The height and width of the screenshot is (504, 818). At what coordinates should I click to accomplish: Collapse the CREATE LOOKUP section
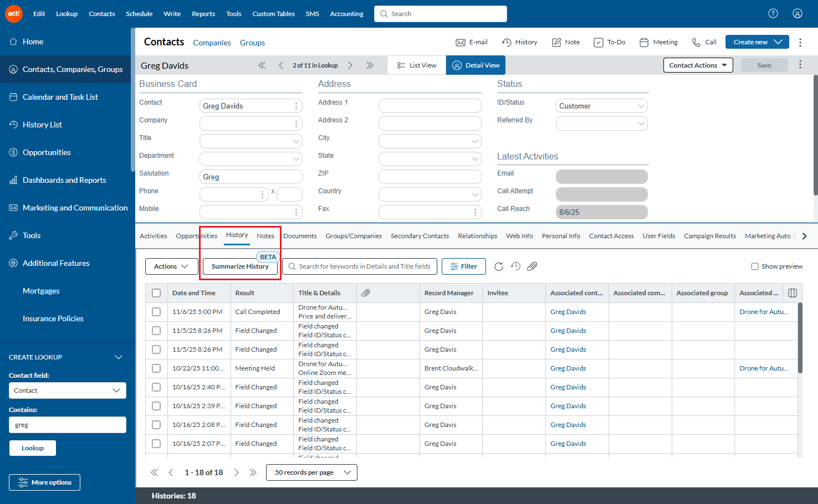click(119, 357)
